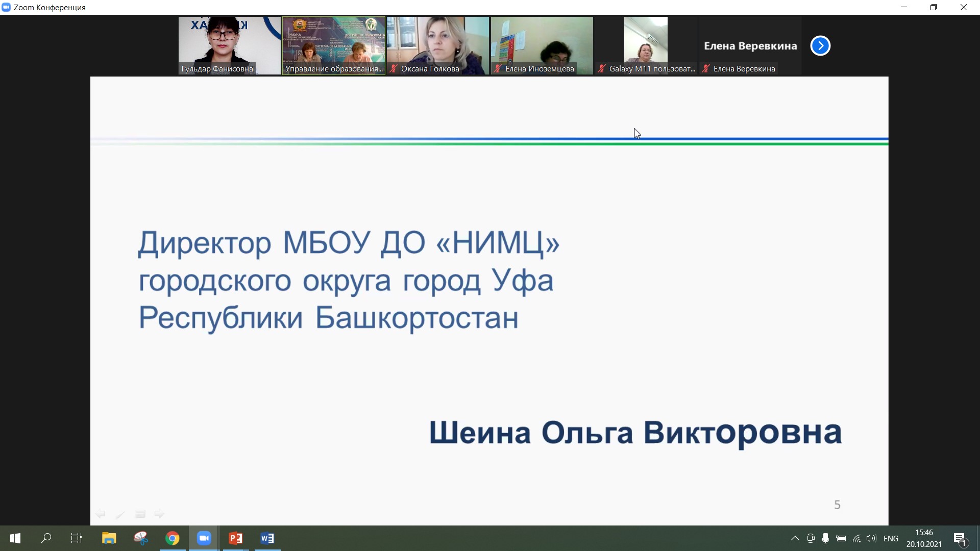Open ENG language switcher
The width and height of the screenshot is (980, 551).
click(891, 538)
